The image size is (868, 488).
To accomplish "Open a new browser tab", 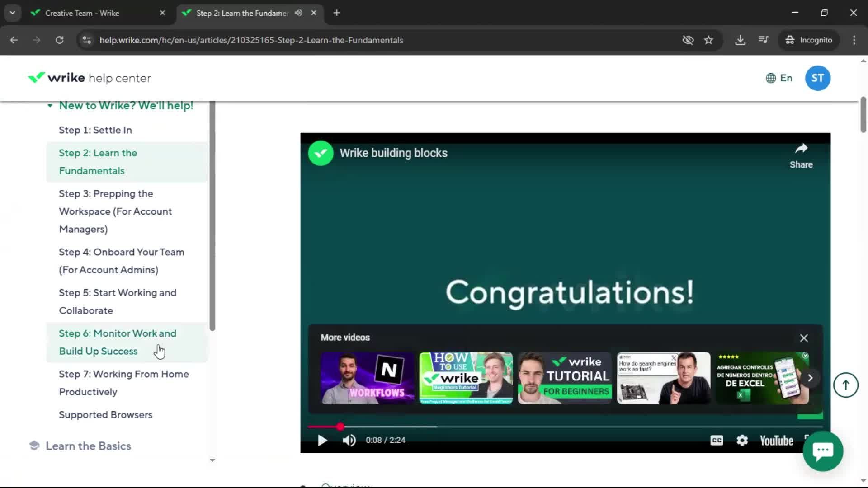I will [336, 13].
